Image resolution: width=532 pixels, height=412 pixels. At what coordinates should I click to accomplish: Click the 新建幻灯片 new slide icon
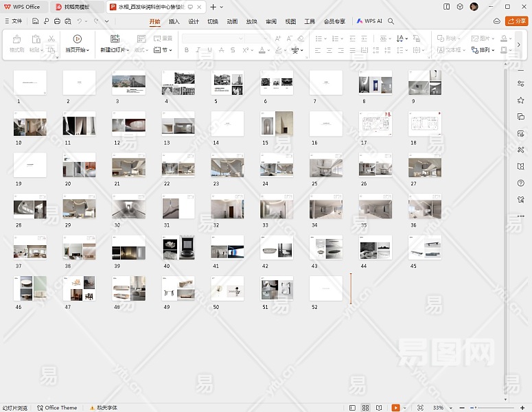[x=115, y=39]
